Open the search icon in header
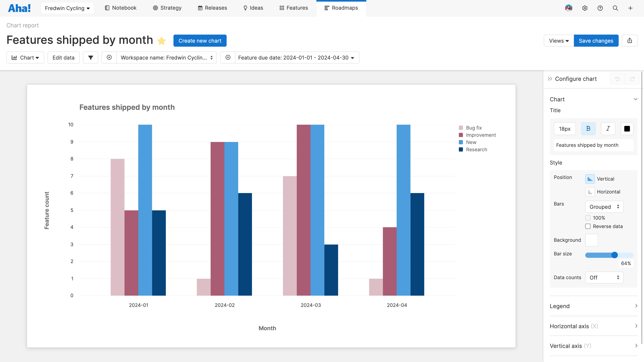 615,8
